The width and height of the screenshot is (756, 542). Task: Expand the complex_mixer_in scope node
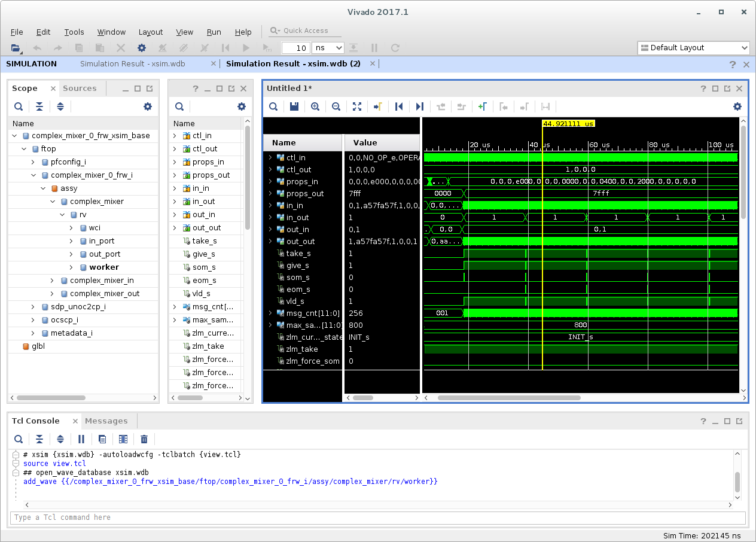pyautogui.click(x=53, y=281)
